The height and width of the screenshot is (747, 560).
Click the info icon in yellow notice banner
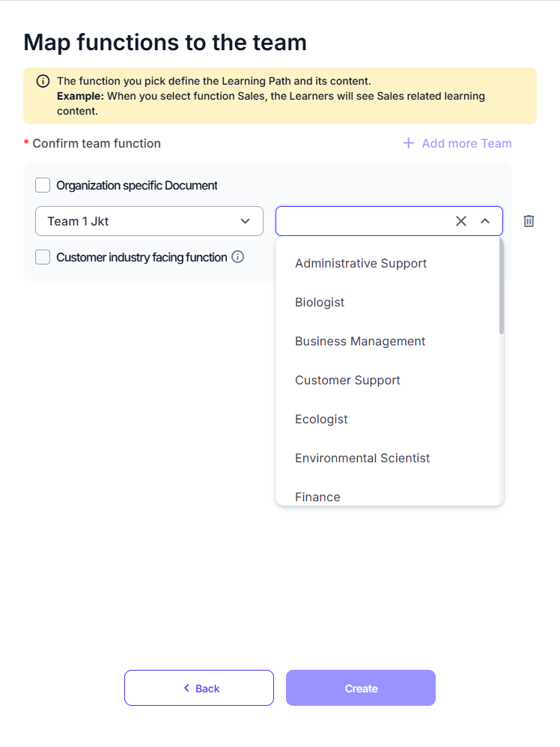pyautogui.click(x=43, y=81)
